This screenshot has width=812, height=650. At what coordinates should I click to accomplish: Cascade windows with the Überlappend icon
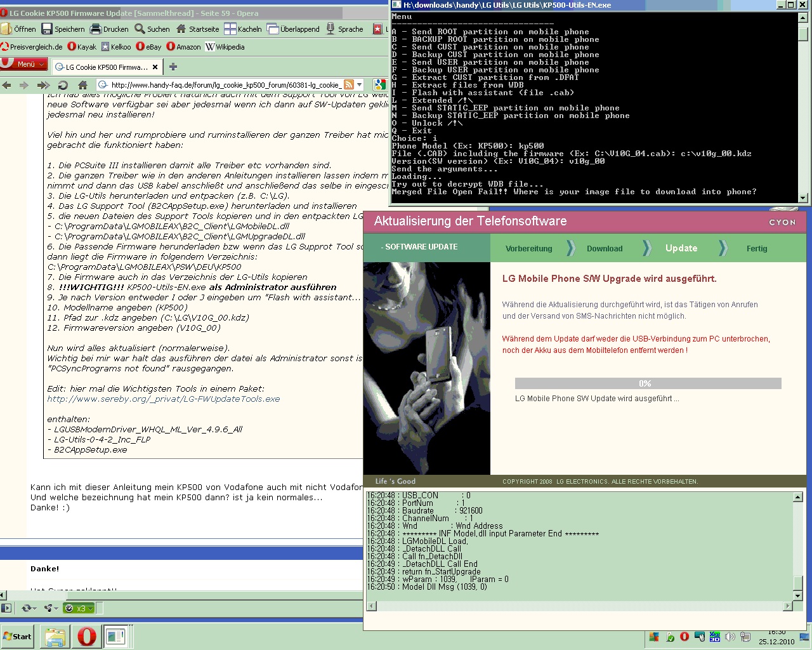(273, 29)
